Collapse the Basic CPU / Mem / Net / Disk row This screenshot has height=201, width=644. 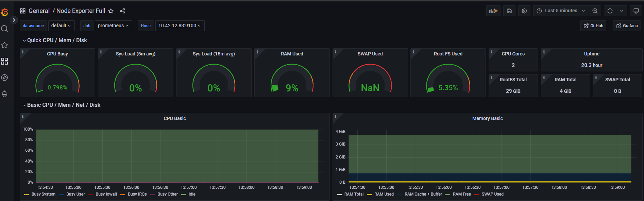click(62, 105)
